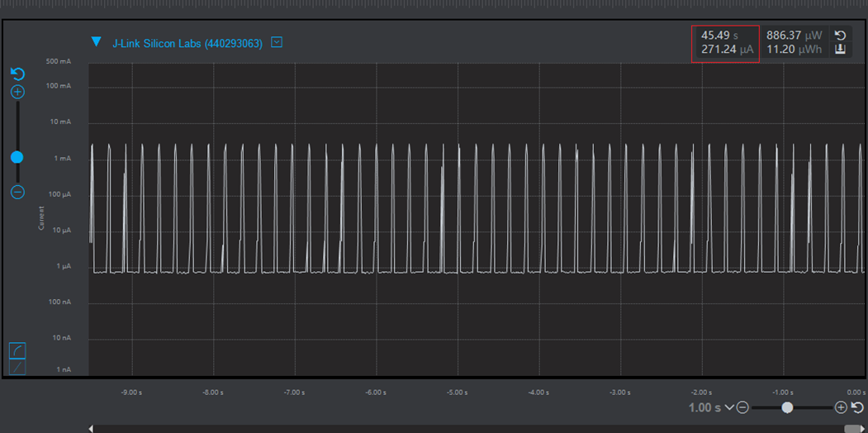868x433 pixels.
Task: Click the -5.00 s time axis label
Action: pos(458,393)
